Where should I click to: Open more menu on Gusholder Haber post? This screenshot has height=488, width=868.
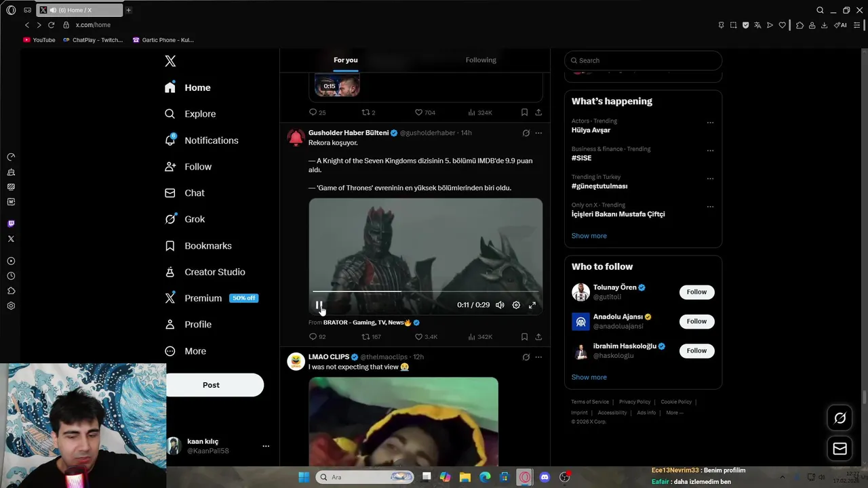tap(538, 133)
